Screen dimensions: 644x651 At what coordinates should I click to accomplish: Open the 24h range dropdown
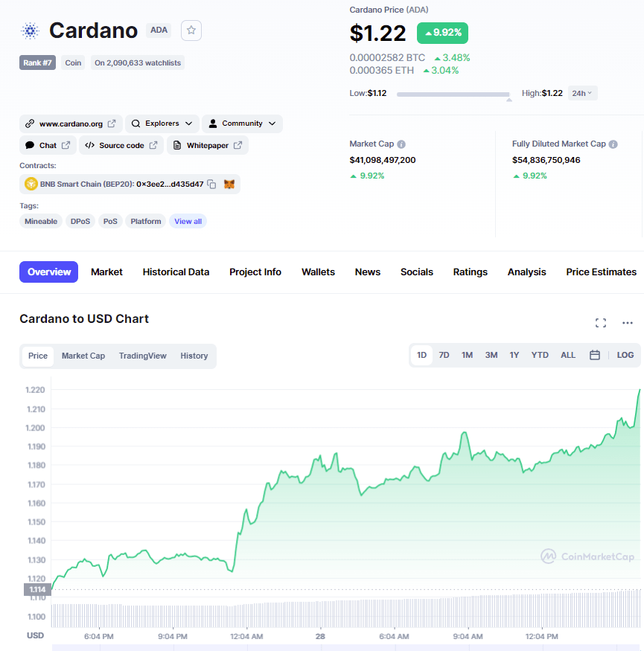coord(581,93)
